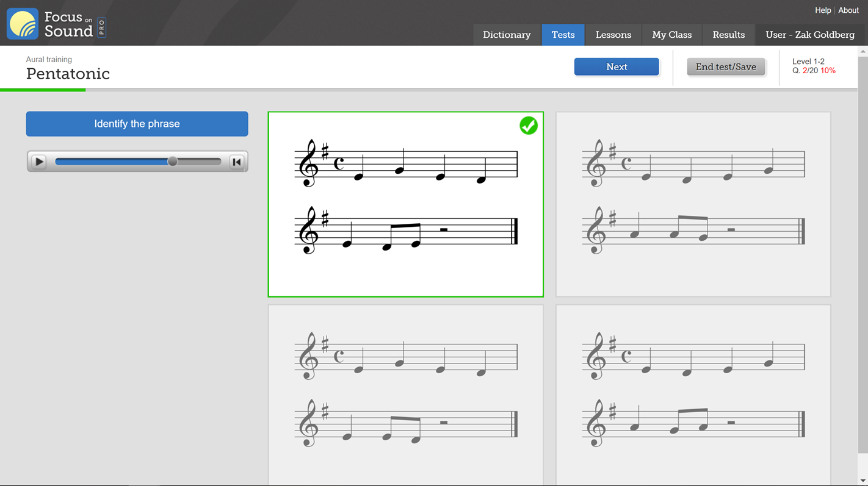Open the Dictionary tab
The width and height of the screenshot is (868, 486).
(x=507, y=35)
